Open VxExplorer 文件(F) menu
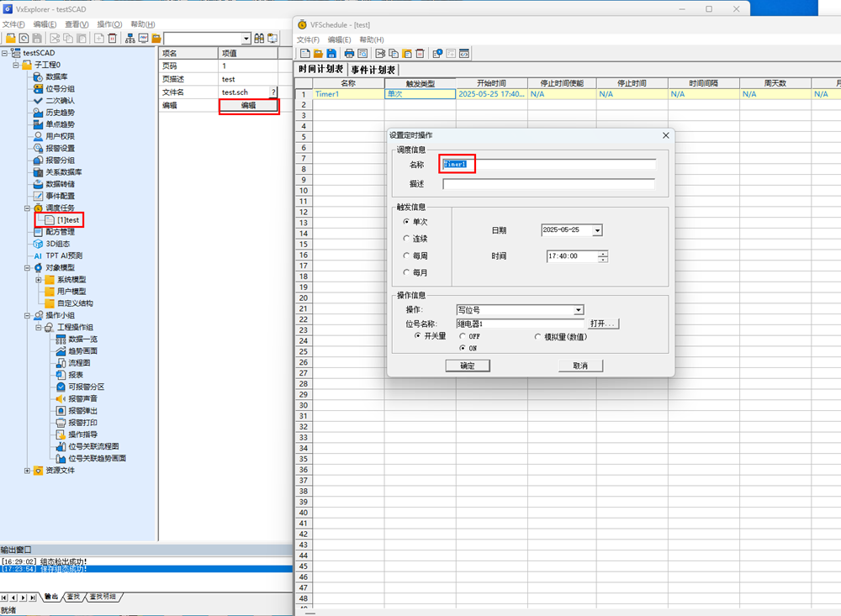Viewport: 841px width, 616px height. coord(13,24)
